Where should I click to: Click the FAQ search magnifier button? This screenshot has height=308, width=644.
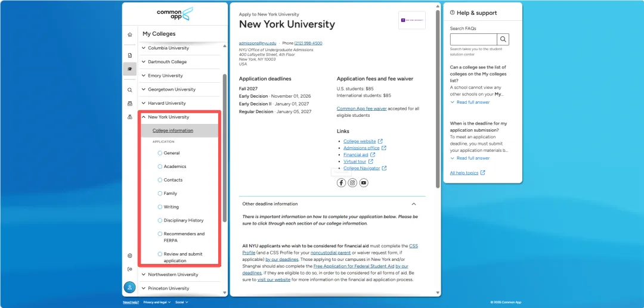[x=503, y=39]
